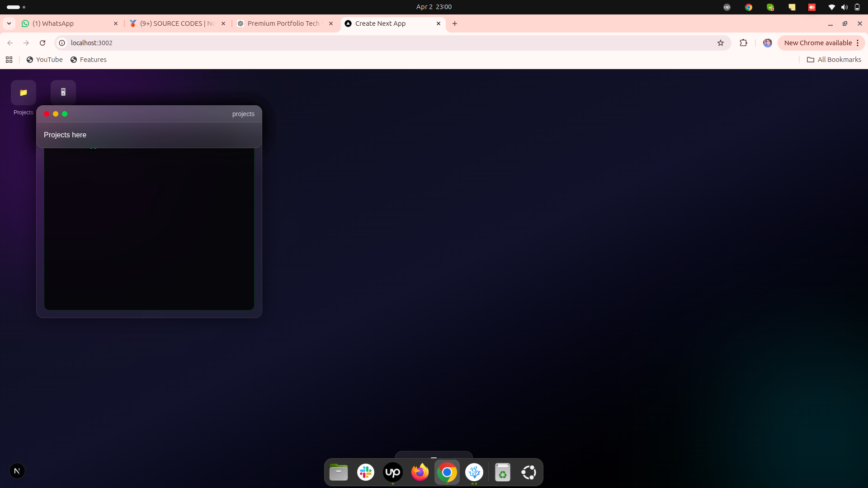Close the projects window with red button
The width and height of the screenshot is (868, 488).
(47, 114)
